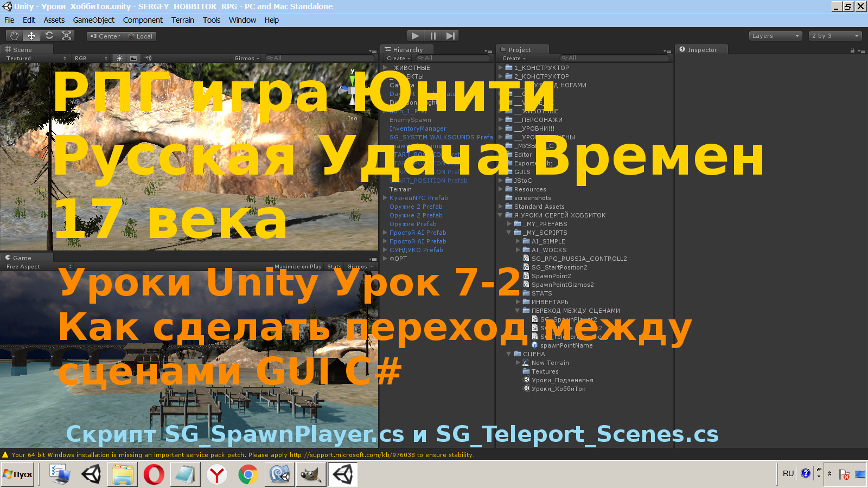Screen dimensions: 868x488
Task: Expand 1_КОНСТРУКТОР folder in Project
Action: point(501,68)
